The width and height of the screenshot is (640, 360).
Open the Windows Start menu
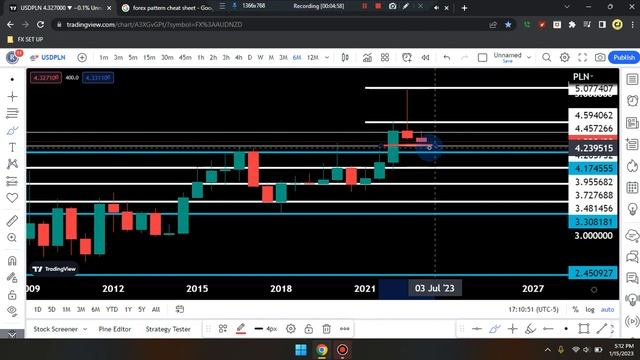[301, 350]
